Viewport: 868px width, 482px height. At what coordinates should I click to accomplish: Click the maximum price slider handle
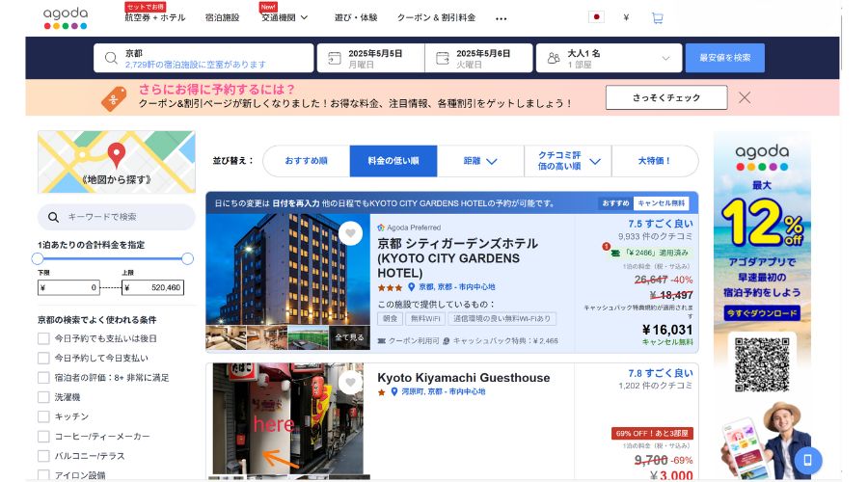(188, 258)
